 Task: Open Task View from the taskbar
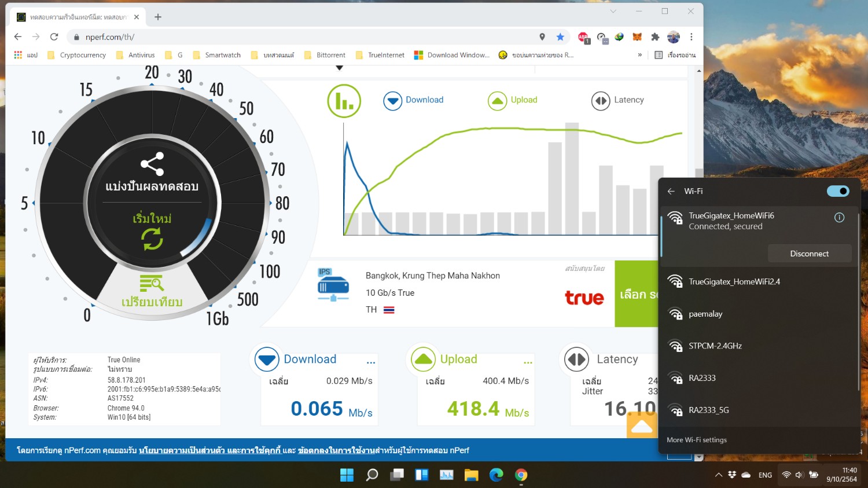[x=397, y=475]
